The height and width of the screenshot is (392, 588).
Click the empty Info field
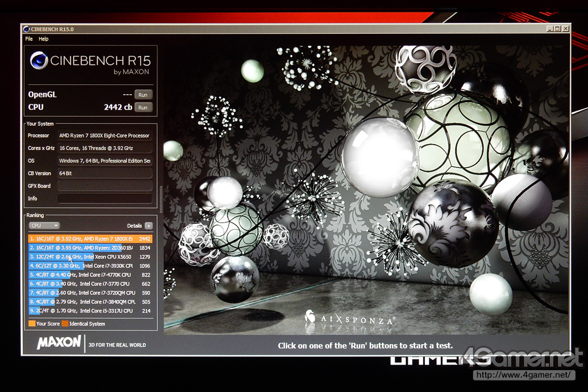(x=105, y=198)
